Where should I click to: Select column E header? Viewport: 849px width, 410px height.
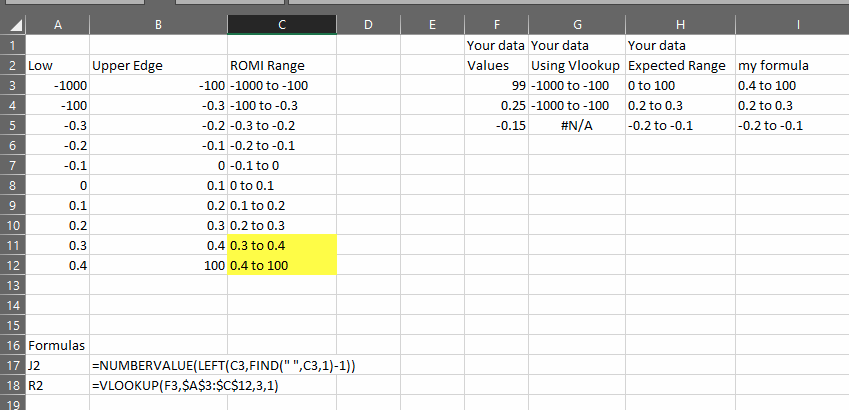[x=432, y=25]
